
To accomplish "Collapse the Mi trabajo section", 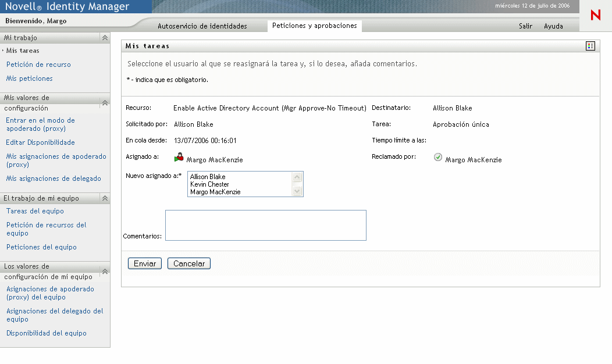I will [105, 38].
